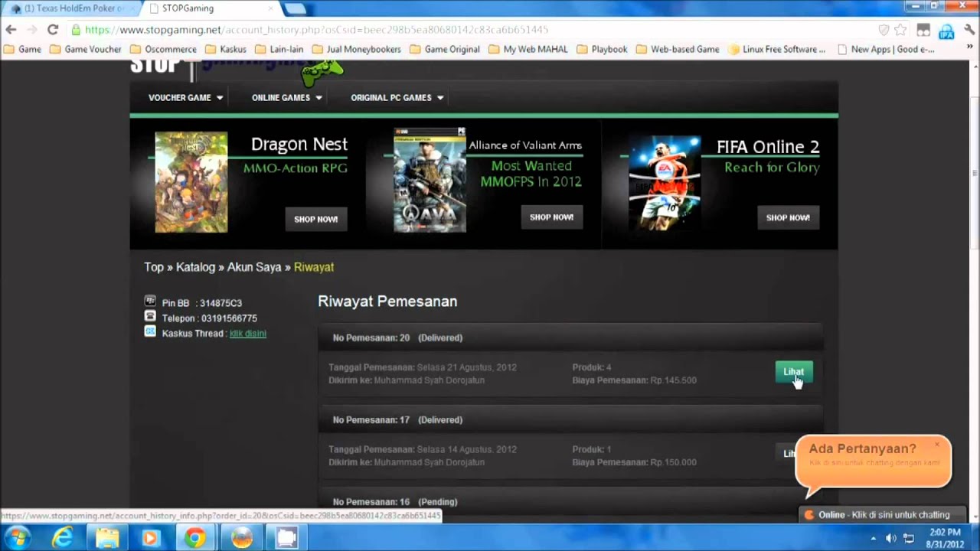Screen dimensions: 980x551
Task: Click Lihat for order number 20
Action: 793,372
